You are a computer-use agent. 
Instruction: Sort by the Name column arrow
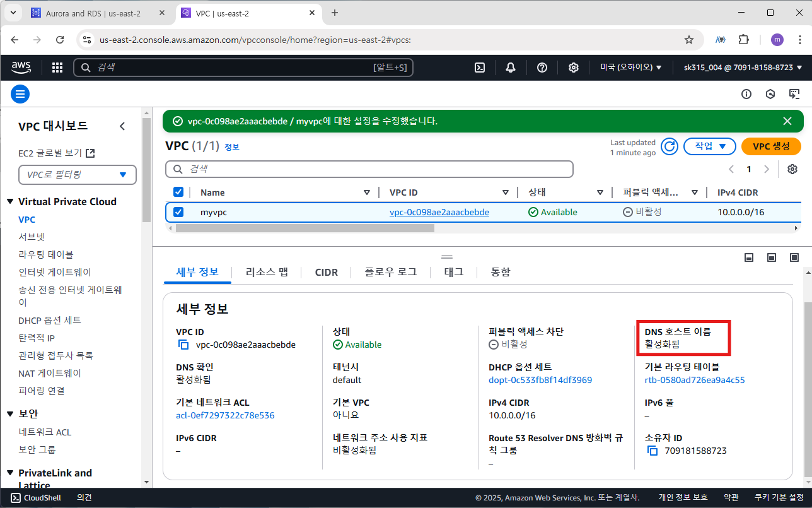[367, 192]
